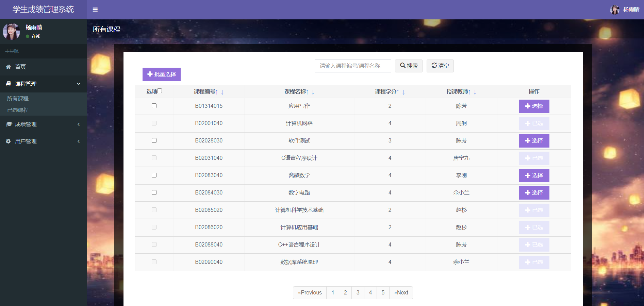Screen dimensions: 644x306
Task: Sort 课程名称 ascending with up arrow
Action: tap(307, 92)
